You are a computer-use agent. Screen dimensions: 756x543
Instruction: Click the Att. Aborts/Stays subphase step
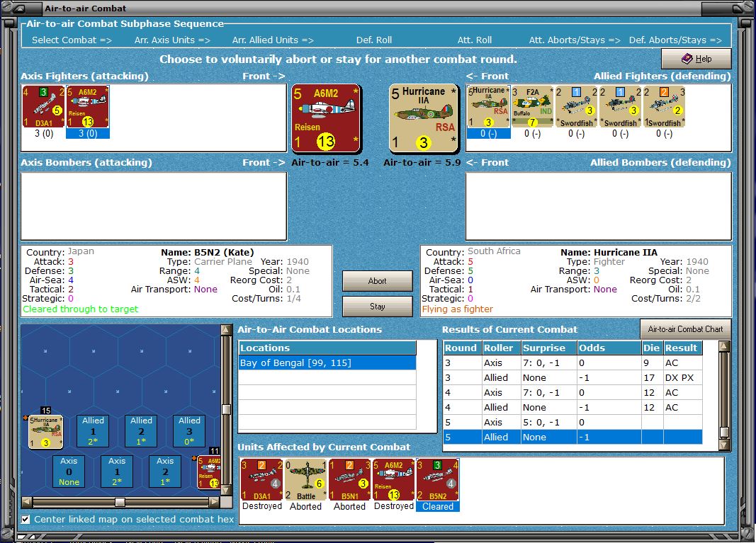(574, 40)
